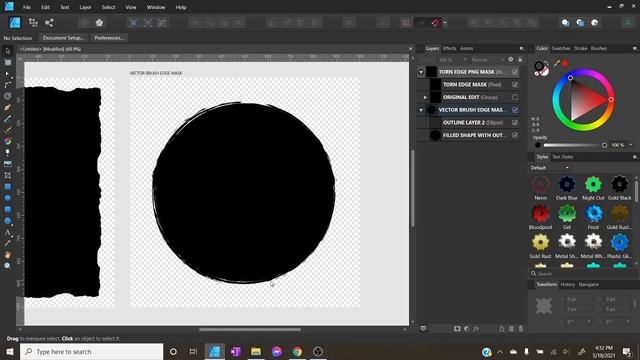Click the Type here to search box
The image size is (640, 360).
point(91,351)
